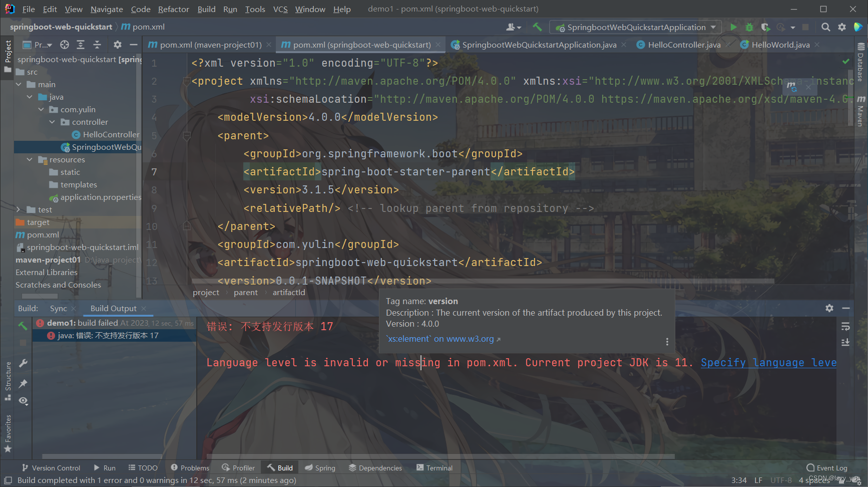Image resolution: width=868 pixels, height=487 pixels.
Task: Open Project view mode dropdown
Action: pyautogui.click(x=38, y=45)
